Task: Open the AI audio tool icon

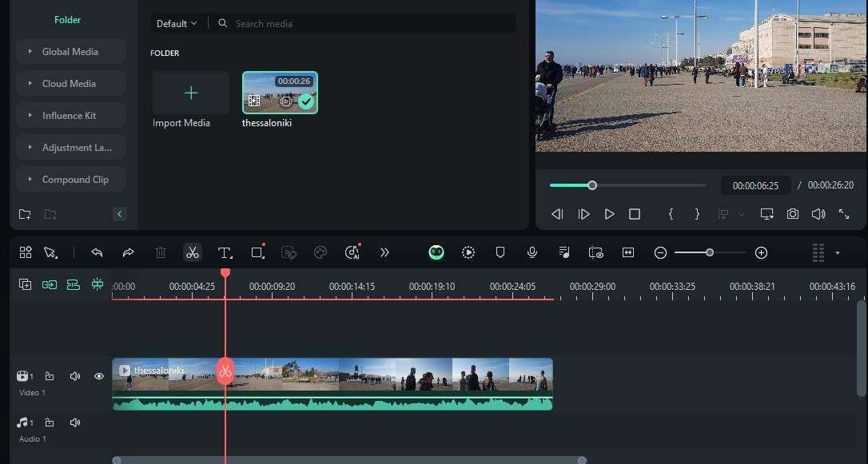Action: click(352, 252)
